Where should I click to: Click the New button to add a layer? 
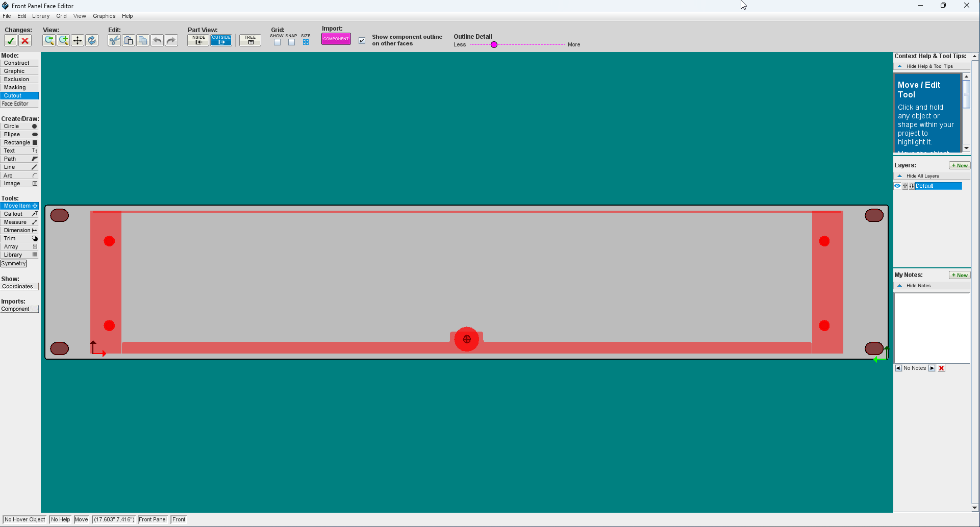960,165
